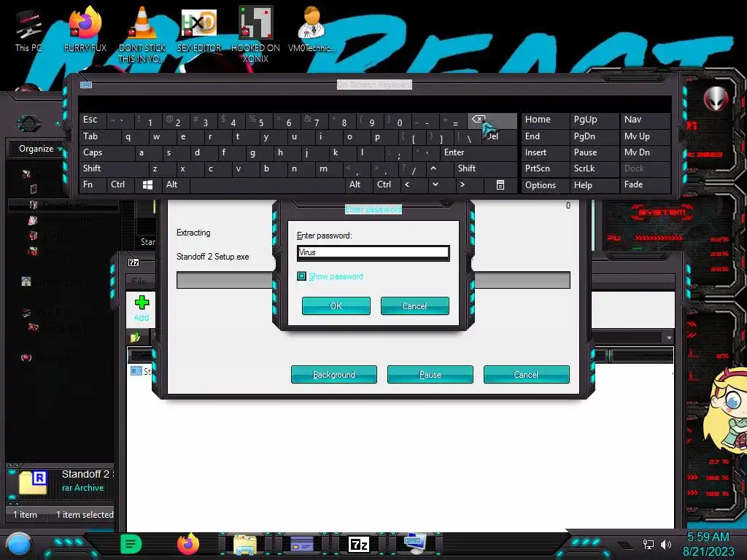The width and height of the screenshot is (747, 560).
Task: Toggle the left Ctrl key on keyboard
Action: [120, 184]
